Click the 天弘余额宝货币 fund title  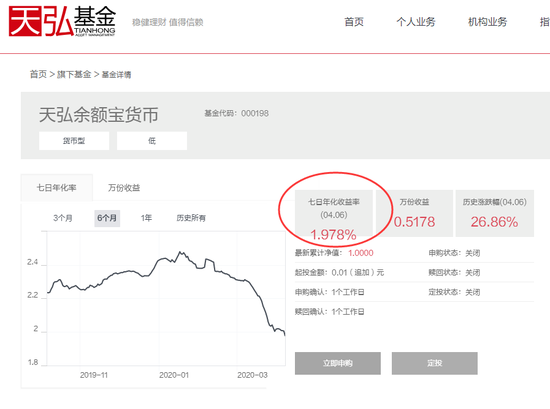click(x=99, y=115)
